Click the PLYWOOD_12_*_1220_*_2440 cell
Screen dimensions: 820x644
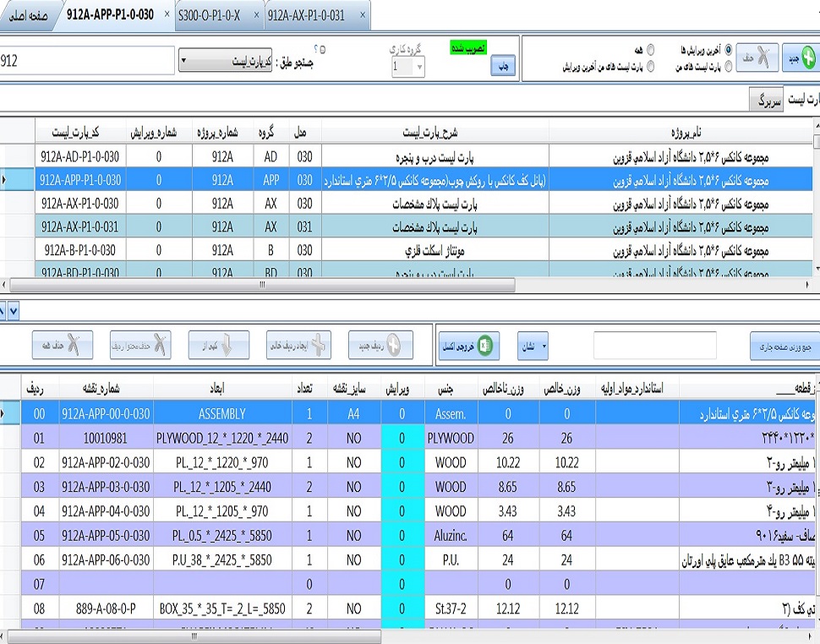(x=221, y=438)
